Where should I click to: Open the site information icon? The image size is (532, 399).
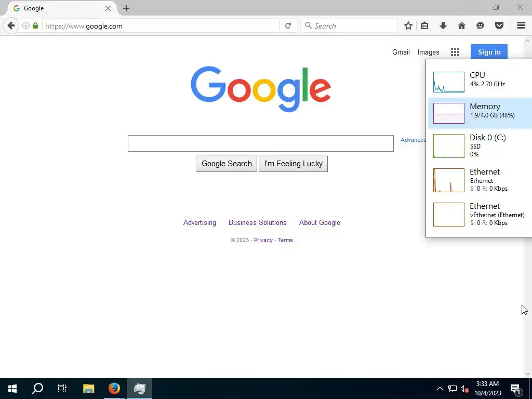(x=26, y=26)
